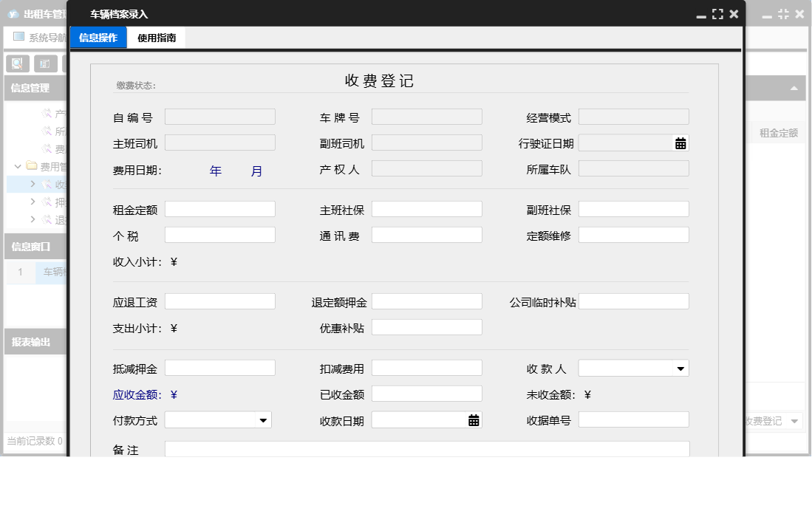This screenshot has width=812, height=528.
Task: Click the list view toolbar icon
Action: pos(45,64)
